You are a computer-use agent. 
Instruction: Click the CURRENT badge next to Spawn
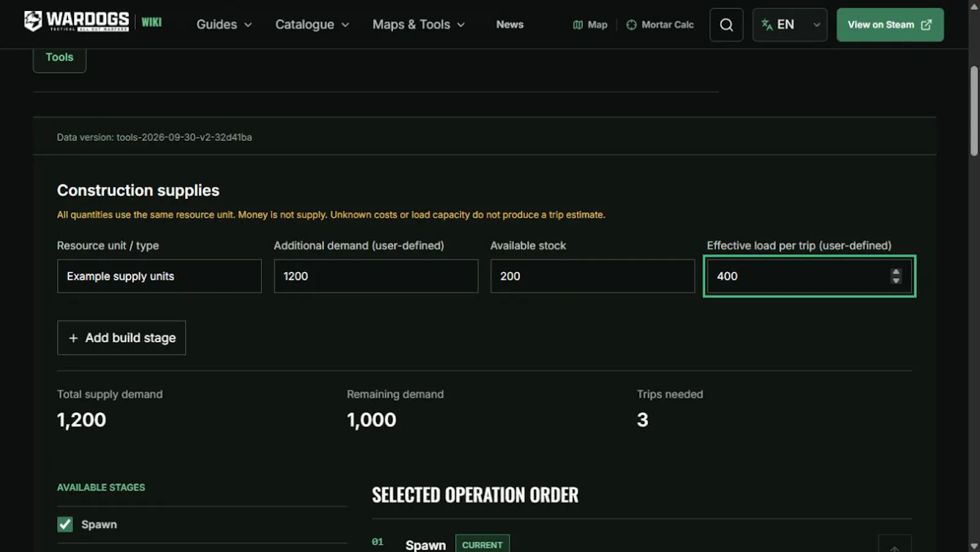482,545
